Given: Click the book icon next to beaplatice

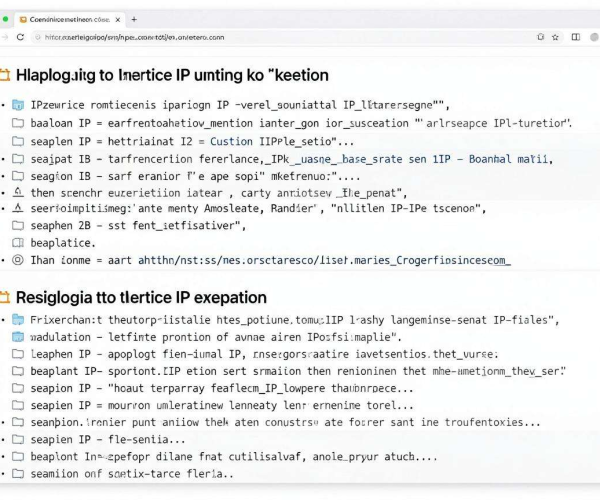Looking at the screenshot, I should (18, 243).
